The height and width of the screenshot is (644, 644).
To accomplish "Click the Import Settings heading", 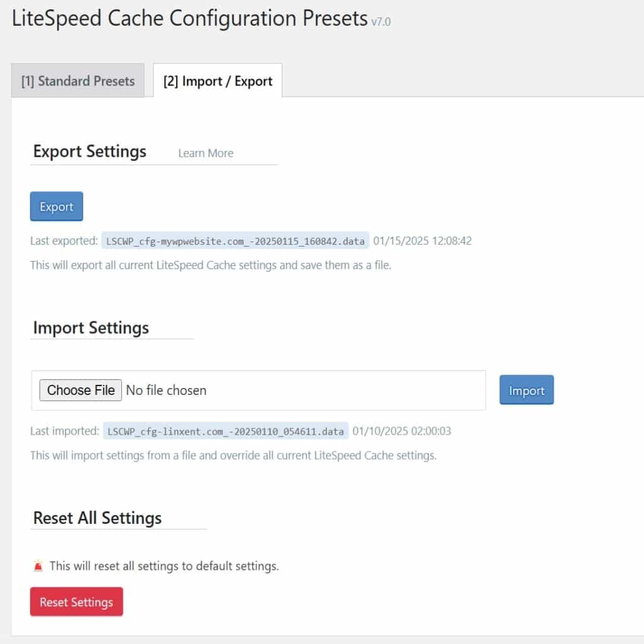I will pyautogui.click(x=91, y=328).
